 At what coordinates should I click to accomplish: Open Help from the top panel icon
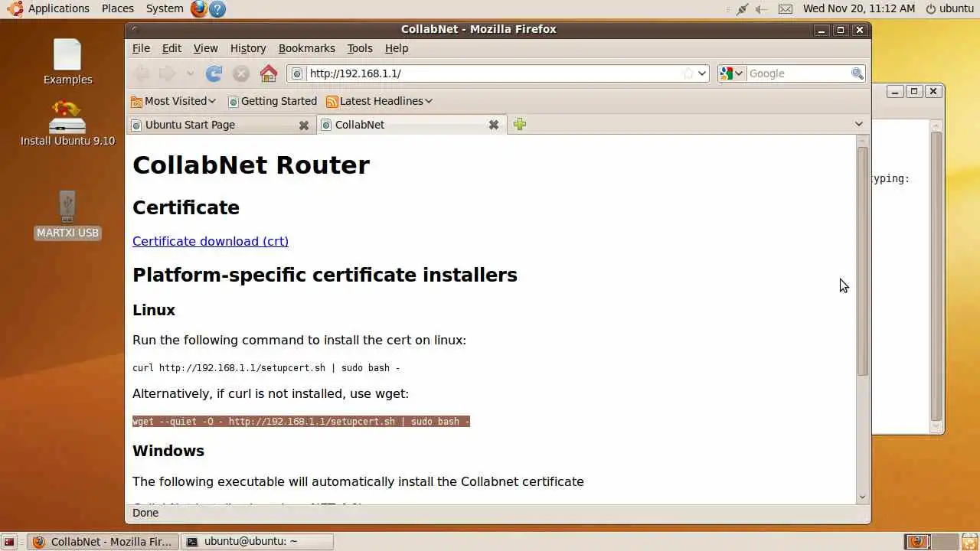pos(217,8)
